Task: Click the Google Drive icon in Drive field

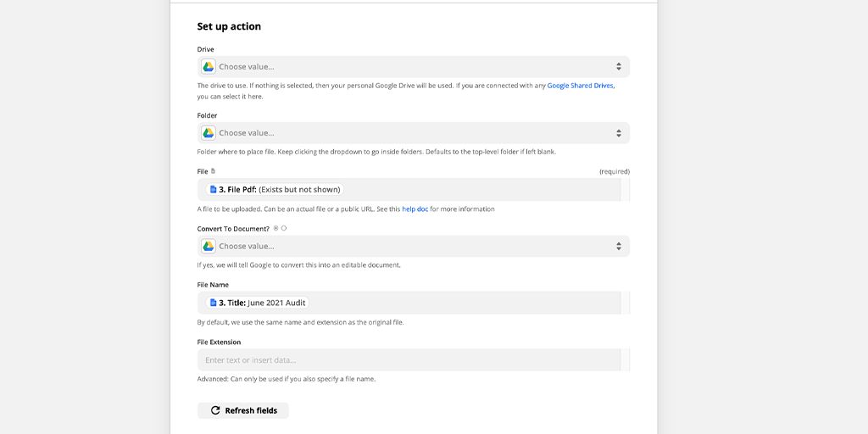Action: click(209, 66)
